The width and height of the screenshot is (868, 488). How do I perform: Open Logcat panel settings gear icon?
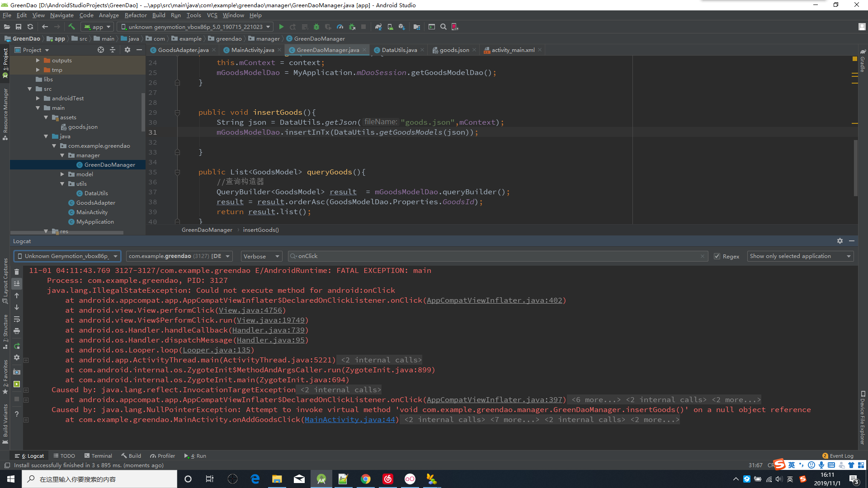(x=840, y=241)
